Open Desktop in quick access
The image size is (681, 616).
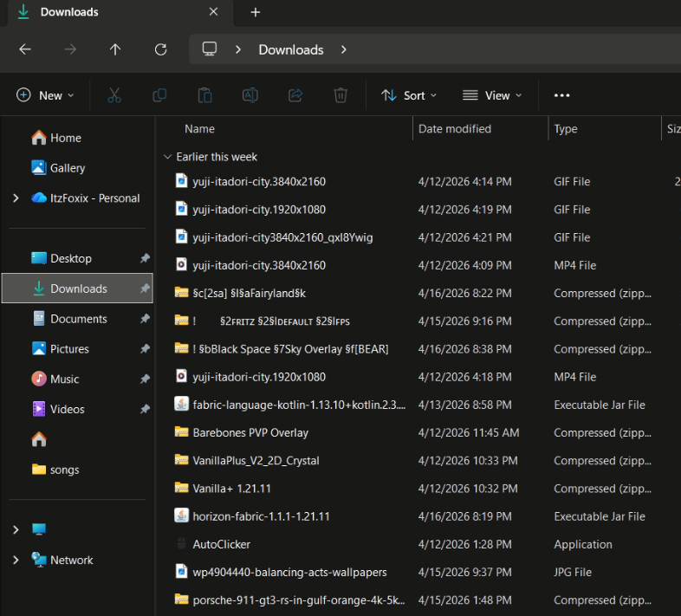[x=62, y=258]
